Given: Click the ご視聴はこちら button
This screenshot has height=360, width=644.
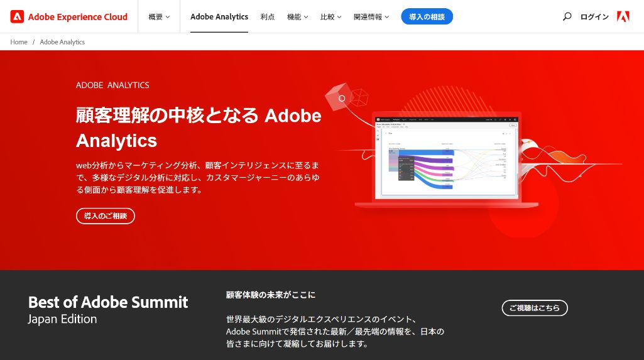Looking at the screenshot, I should pos(535,308).
